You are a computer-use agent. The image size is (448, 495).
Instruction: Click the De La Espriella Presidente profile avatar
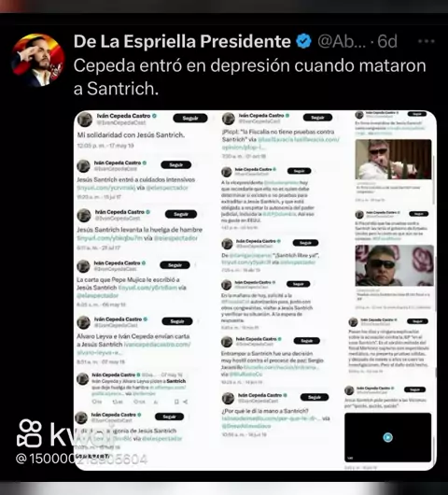38,60
